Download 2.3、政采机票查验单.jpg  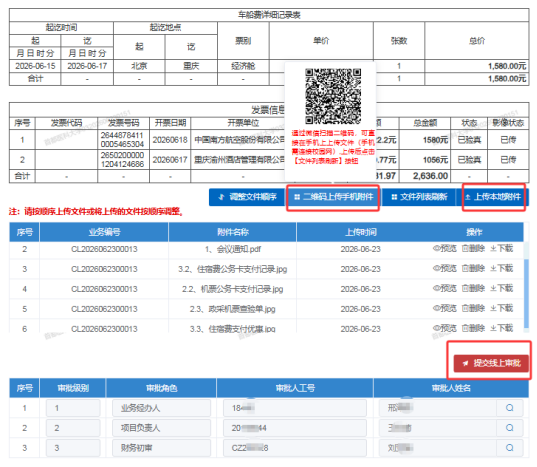[x=501, y=308]
